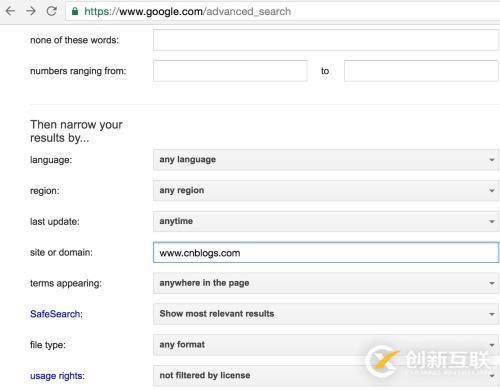Open the 'any language' dropdown
Image resolution: width=500 pixels, height=390 pixels.
pyautogui.click(x=326, y=160)
